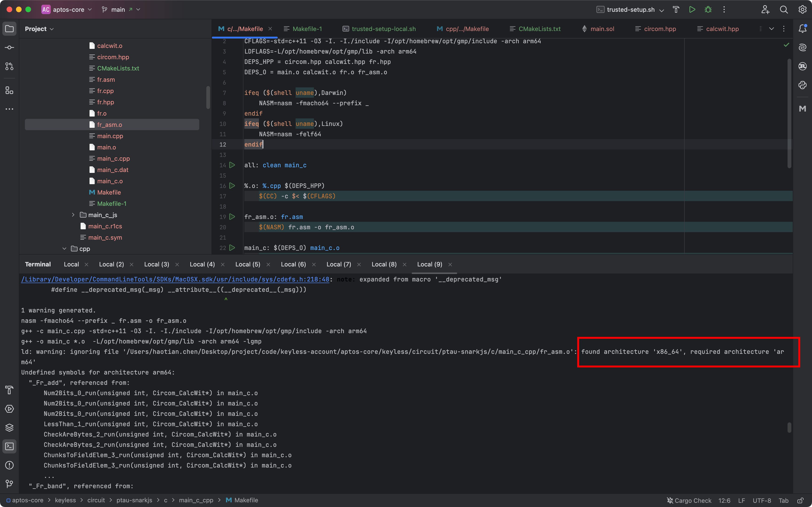Toggle file read-only lock icon
Screen dimensions: 812x507
coord(800,500)
